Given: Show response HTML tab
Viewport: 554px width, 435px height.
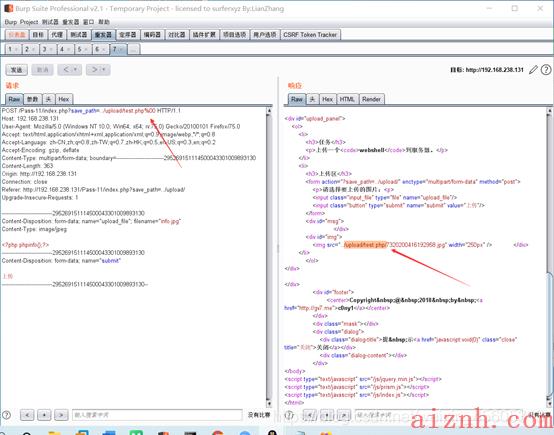Looking at the screenshot, I should tap(347, 99).
